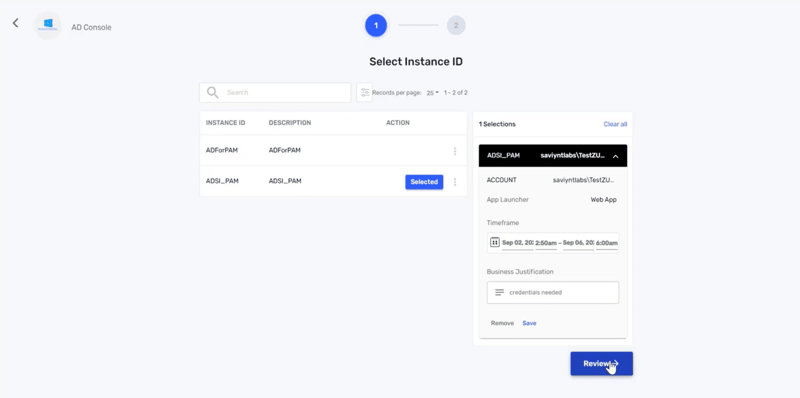The image size is (800, 398).
Task: Collapse the ADSI_PAM selection card chevron
Action: [615, 156]
